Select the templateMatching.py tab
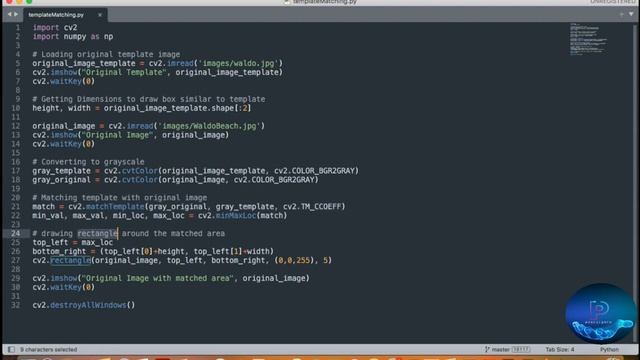The height and width of the screenshot is (360, 640). pos(56,15)
